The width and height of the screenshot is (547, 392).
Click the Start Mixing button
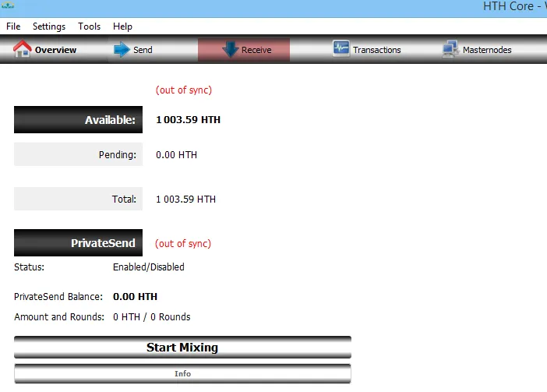coord(182,348)
